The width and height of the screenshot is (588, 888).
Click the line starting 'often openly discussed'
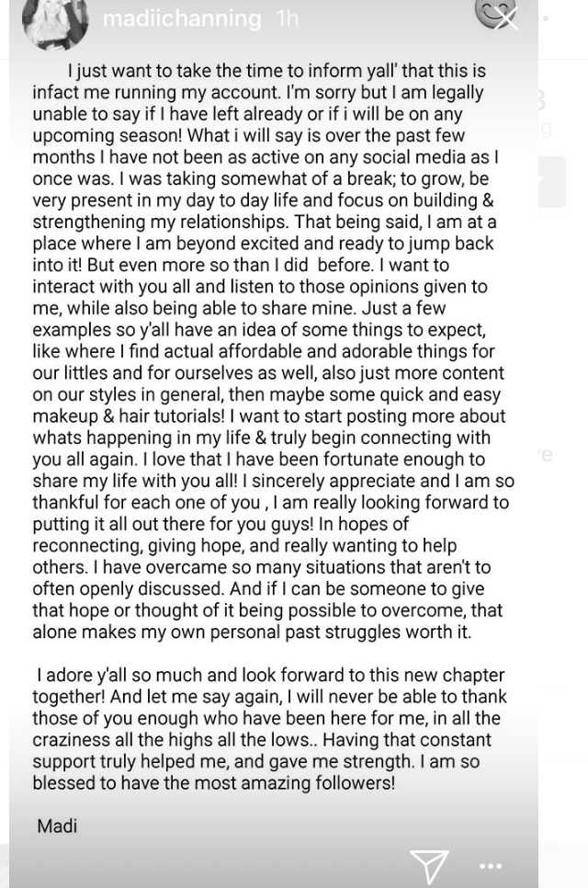[258, 589]
